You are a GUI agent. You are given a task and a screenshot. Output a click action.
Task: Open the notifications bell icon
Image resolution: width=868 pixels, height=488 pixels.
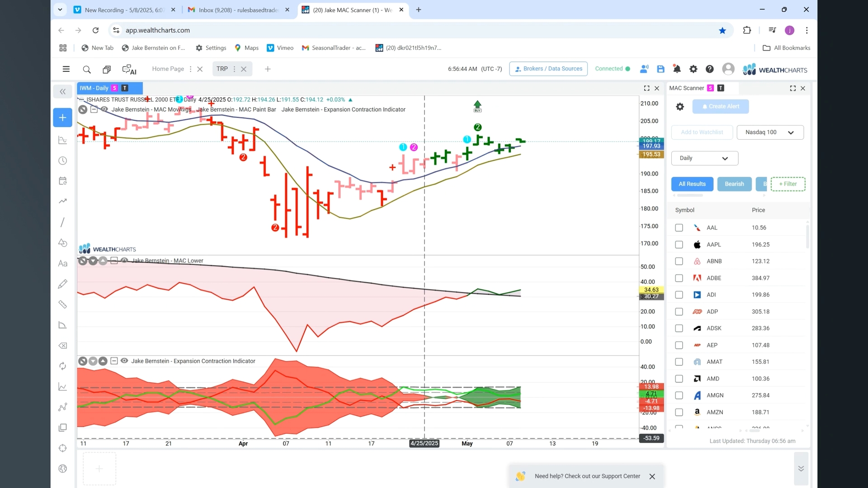677,69
